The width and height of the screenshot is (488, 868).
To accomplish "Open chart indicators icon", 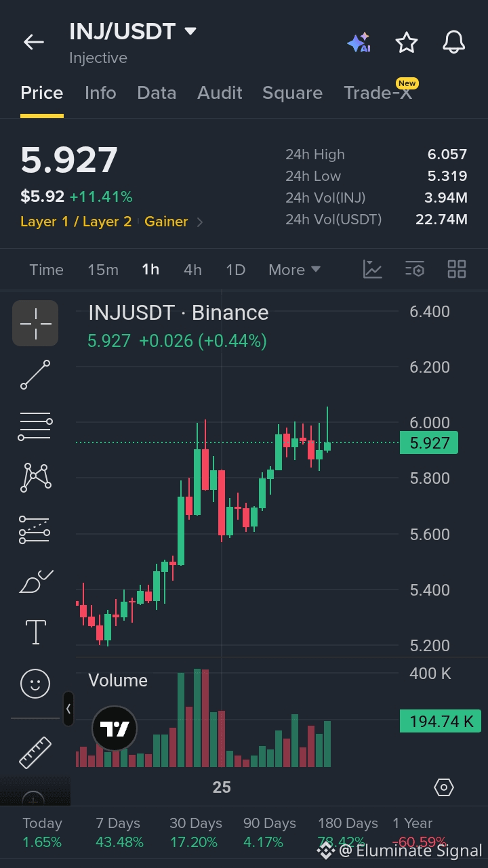I will [x=372, y=269].
